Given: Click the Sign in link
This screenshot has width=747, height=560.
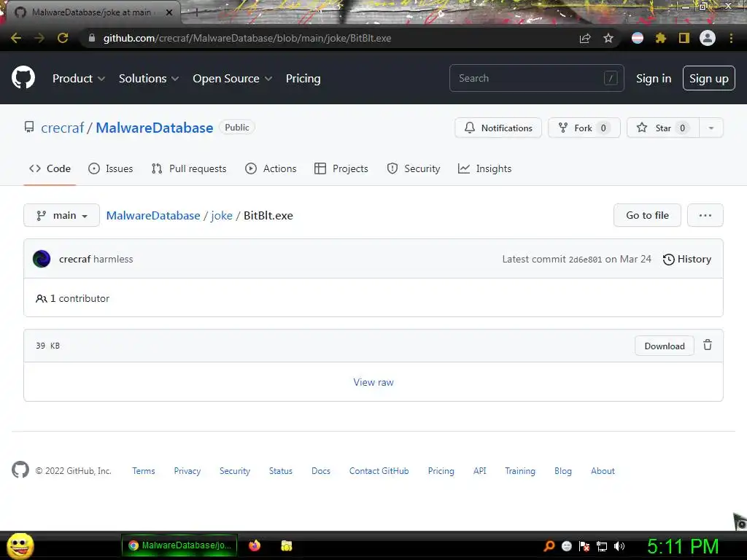Looking at the screenshot, I should (x=654, y=79).
